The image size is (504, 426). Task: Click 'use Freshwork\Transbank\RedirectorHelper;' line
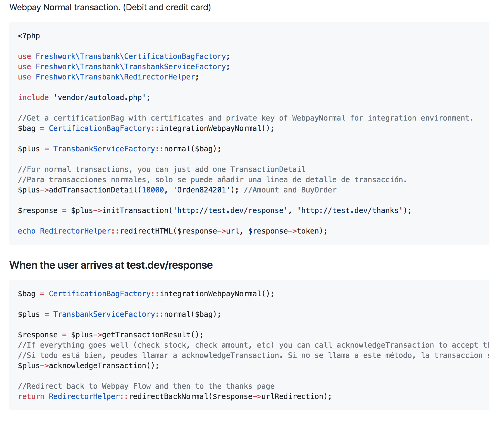(108, 77)
